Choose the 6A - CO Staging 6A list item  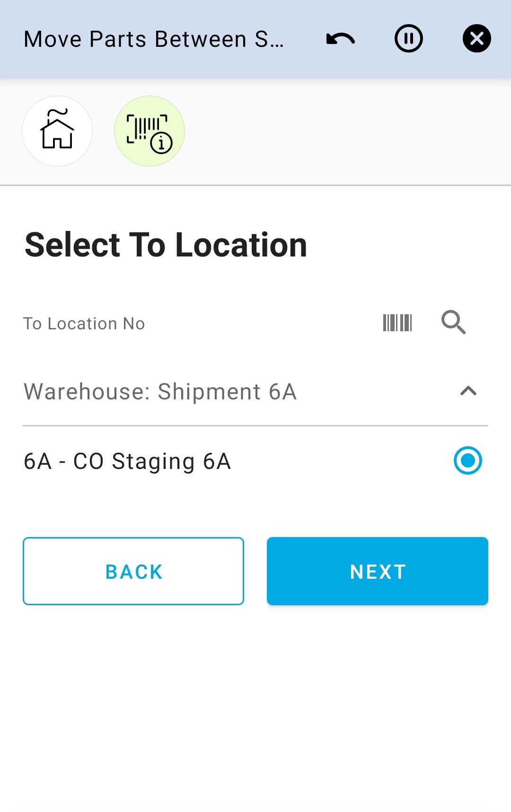click(128, 461)
